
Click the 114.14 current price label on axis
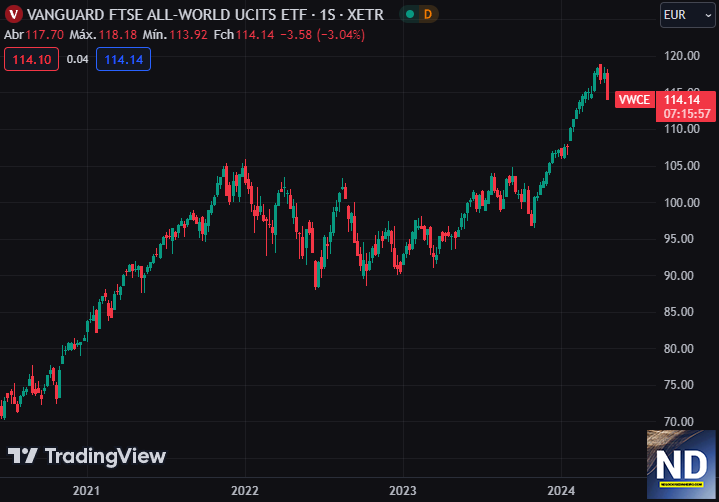click(682, 100)
